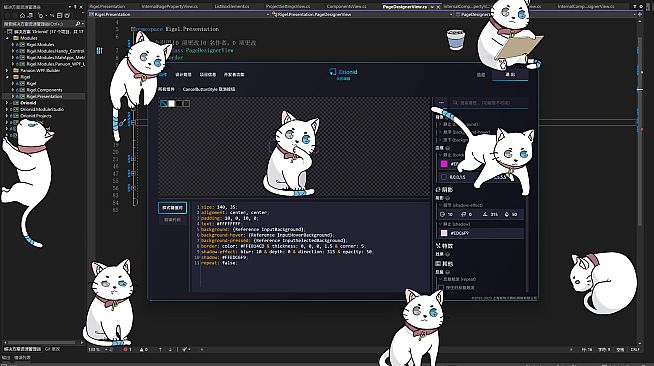Viewport: 654px width, 366px height.
Task: Click the #EDC6F9 shadow color swatch
Action: (444, 233)
